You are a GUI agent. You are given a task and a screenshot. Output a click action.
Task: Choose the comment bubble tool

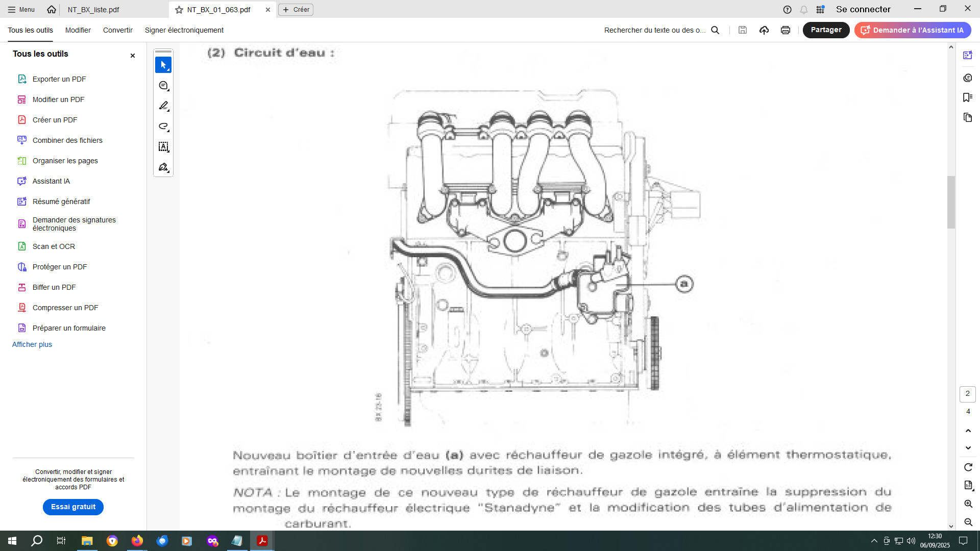(x=163, y=86)
